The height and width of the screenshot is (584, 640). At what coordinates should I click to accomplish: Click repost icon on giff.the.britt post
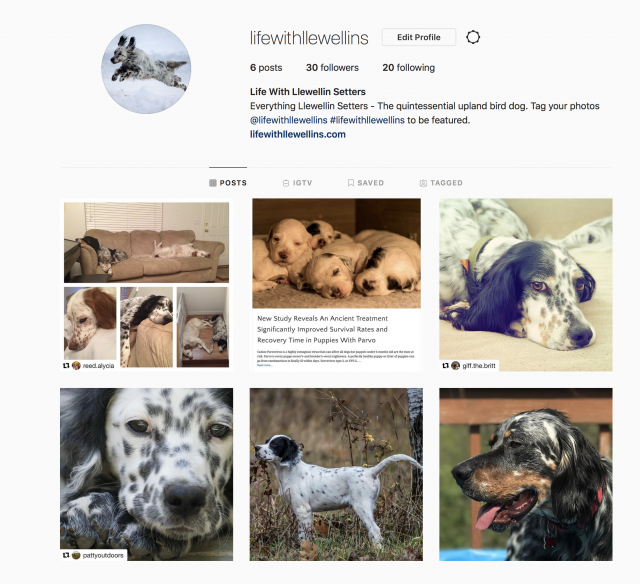446,366
